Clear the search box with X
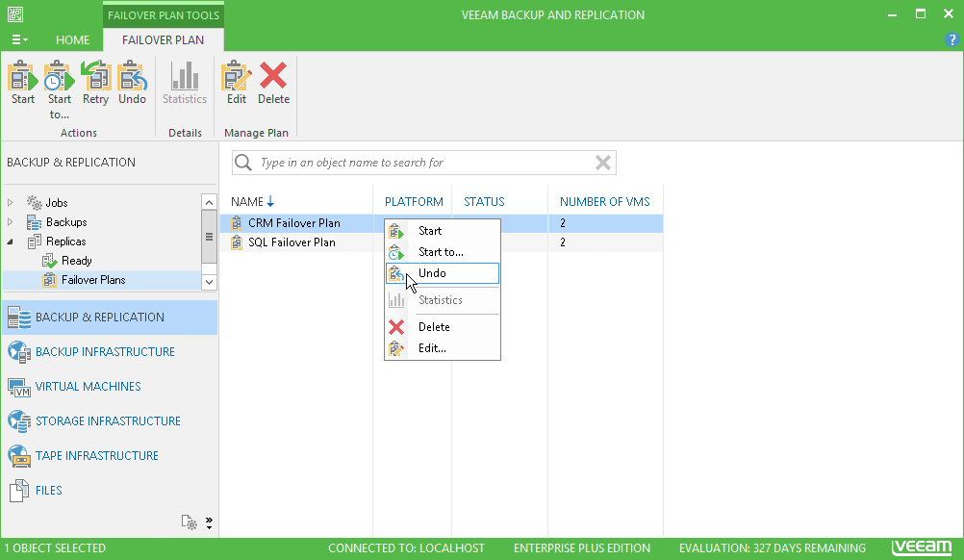The width and height of the screenshot is (964, 560). [x=603, y=163]
